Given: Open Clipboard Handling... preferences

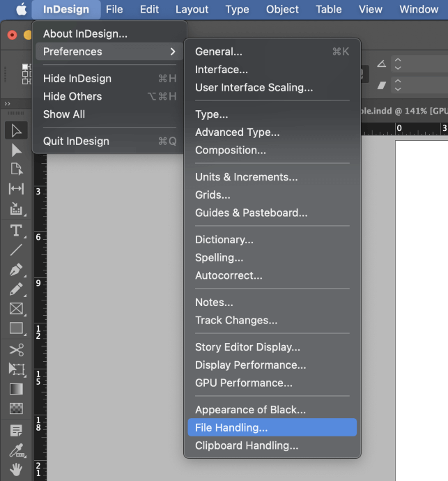Looking at the screenshot, I should pyautogui.click(x=272, y=445).
